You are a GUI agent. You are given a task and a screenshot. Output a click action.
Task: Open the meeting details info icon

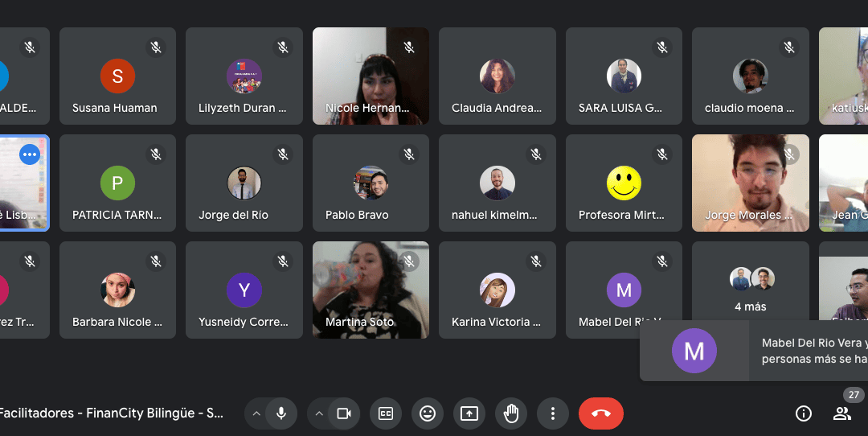(x=803, y=413)
